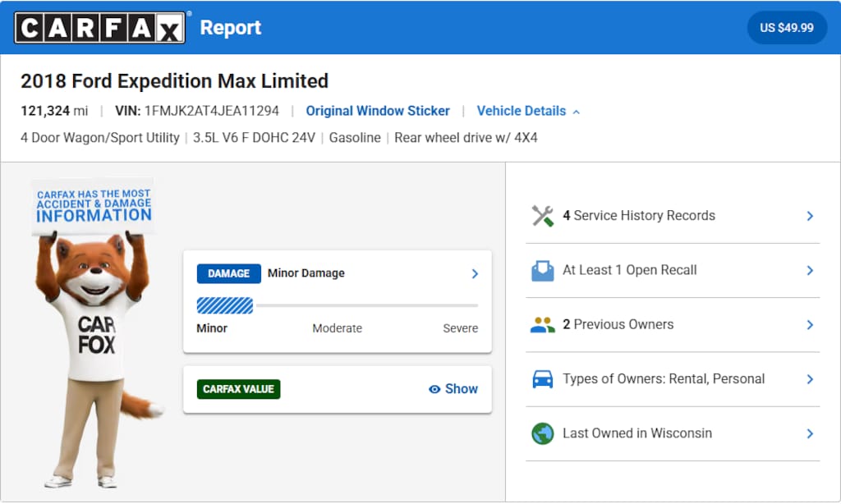Click the Vehicle Details chevron arrow
Viewport: 841px width, 504px height.
577,112
